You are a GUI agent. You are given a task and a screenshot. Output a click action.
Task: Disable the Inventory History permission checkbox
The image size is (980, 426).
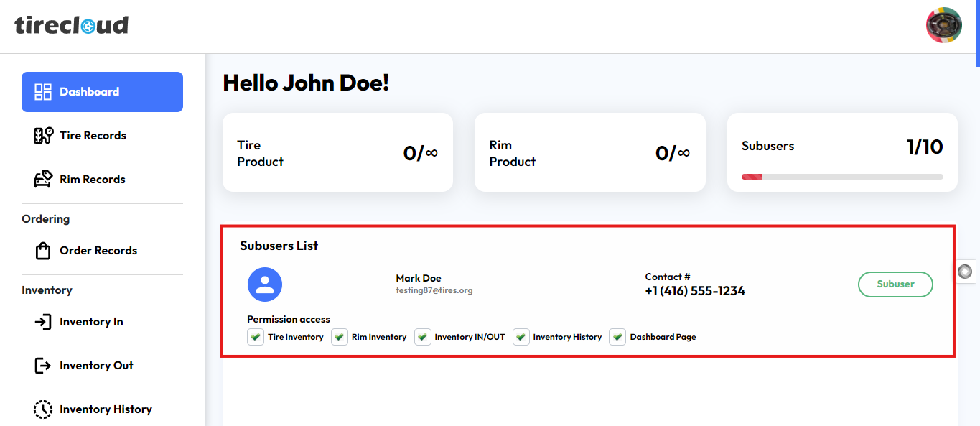point(521,337)
